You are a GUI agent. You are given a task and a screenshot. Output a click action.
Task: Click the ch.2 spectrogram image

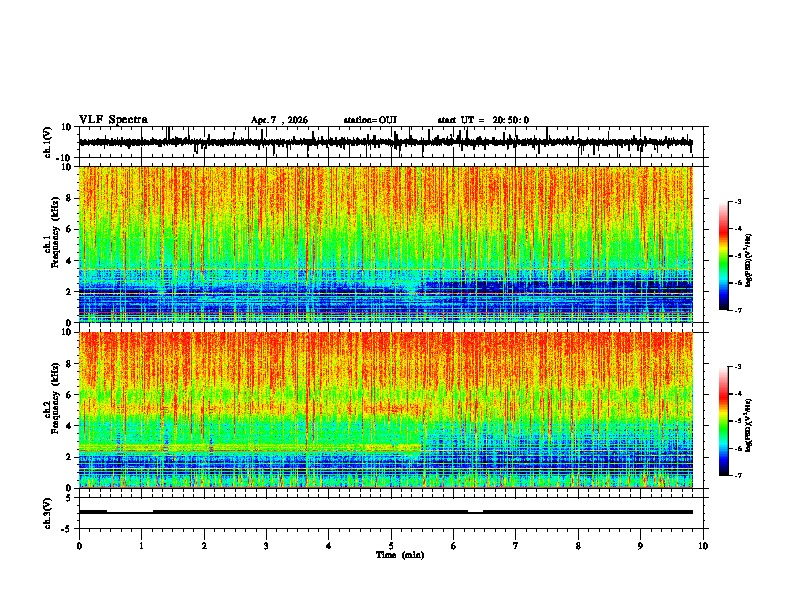385,410
